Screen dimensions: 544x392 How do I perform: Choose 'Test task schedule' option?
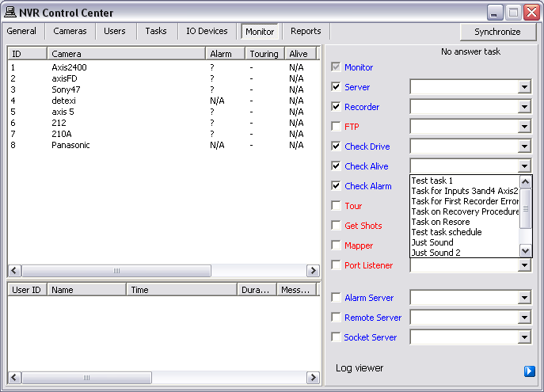465,232
